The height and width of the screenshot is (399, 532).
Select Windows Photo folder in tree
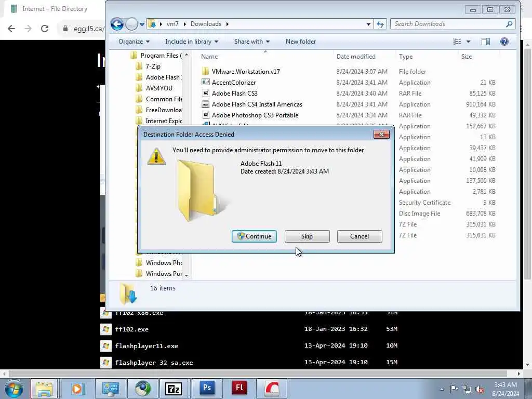(x=164, y=262)
